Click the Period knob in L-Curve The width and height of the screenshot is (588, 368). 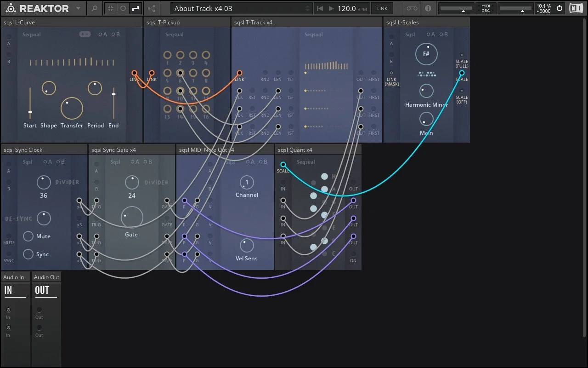click(95, 88)
